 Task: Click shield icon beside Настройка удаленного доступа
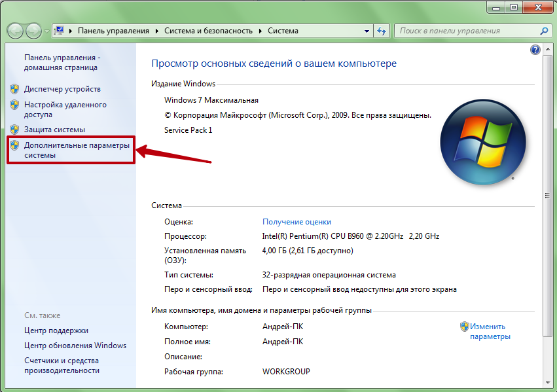[x=14, y=105]
